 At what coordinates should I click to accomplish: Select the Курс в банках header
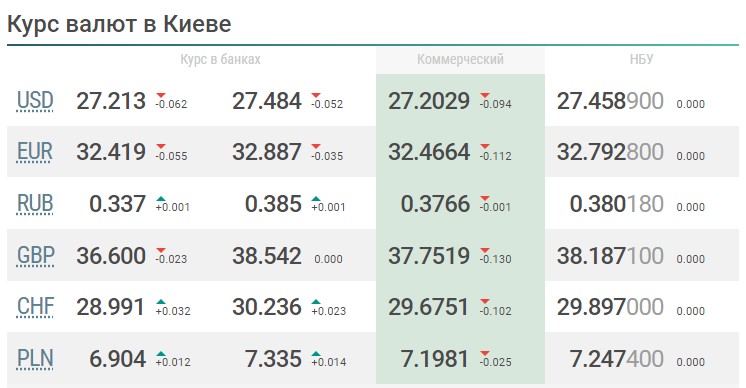pyautogui.click(x=220, y=59)
